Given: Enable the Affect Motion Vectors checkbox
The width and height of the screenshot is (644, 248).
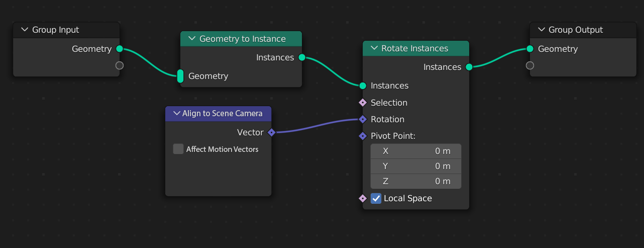Looking at the screenshot, I should [x=178, y=149].
